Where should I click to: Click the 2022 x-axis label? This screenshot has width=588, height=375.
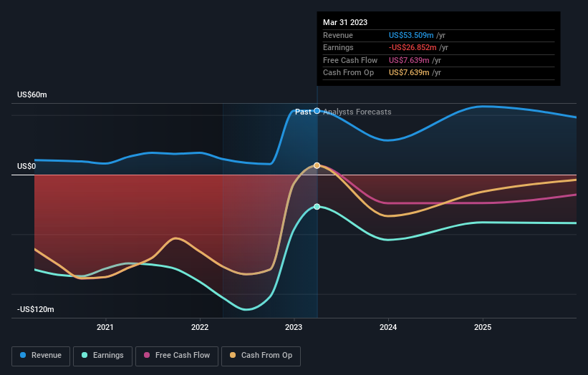tap(200, 328)
